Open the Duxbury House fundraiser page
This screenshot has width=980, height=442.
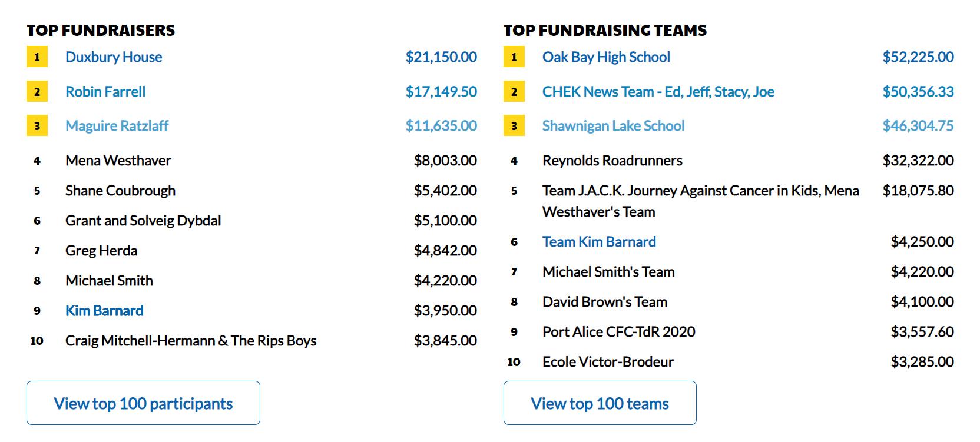114,57
